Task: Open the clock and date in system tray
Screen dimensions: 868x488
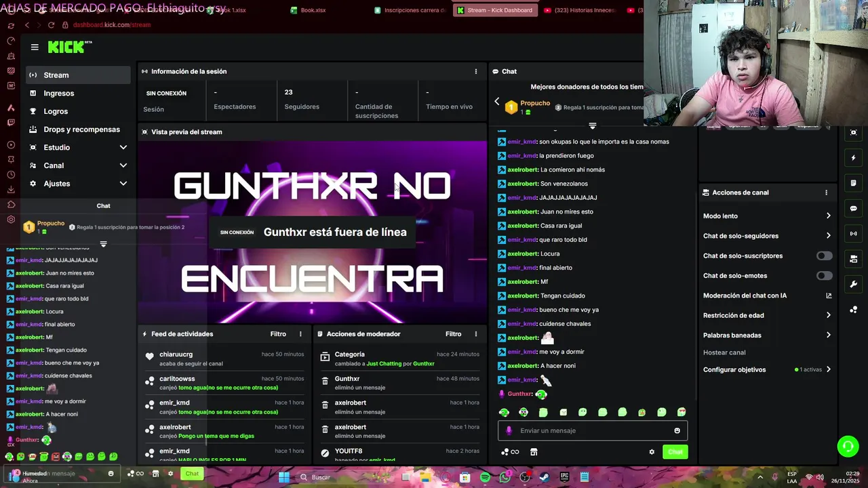Action: click(846, 477)
